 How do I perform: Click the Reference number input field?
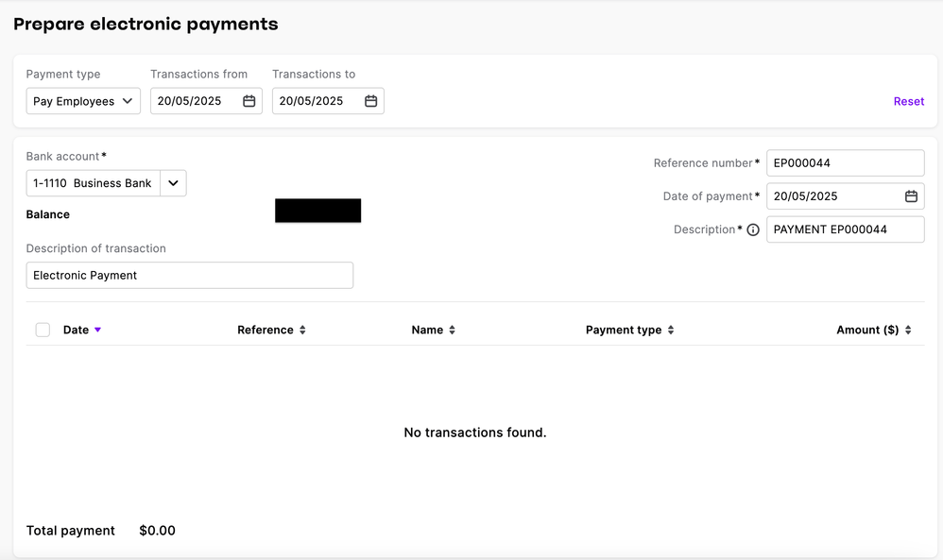pyautogui.click(x=845, y=162)
